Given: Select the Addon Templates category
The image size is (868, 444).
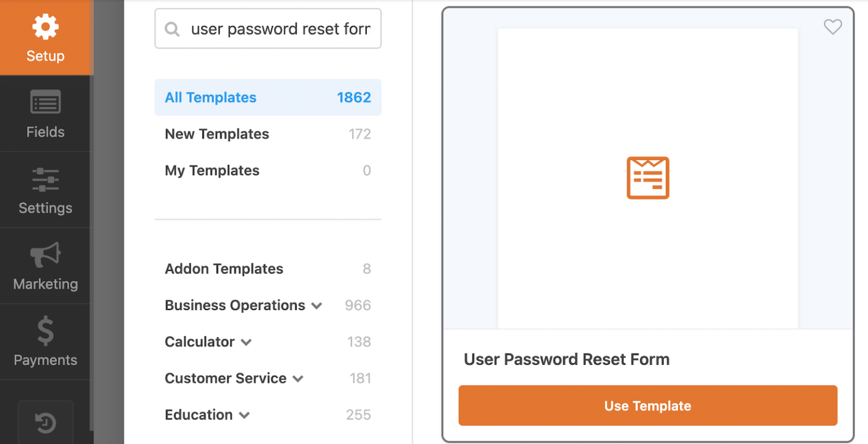Looking at the screenshot, I should pyautogui.click(x=224, y=269).
